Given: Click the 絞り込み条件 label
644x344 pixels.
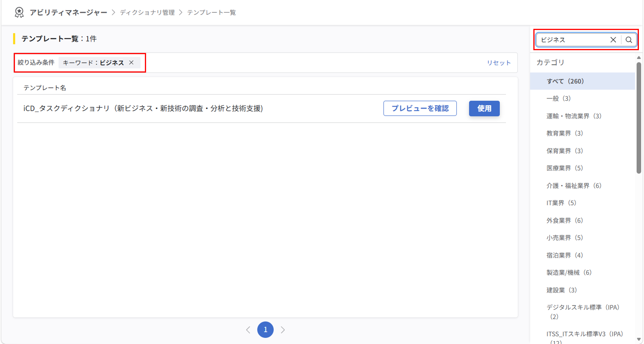Looking at the screenshot, I should pyautogui.click(x=36, y=62).
